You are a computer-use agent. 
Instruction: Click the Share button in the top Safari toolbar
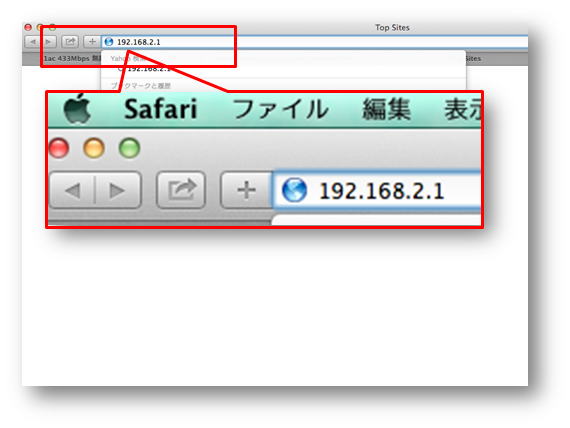(x=70, y=42)
